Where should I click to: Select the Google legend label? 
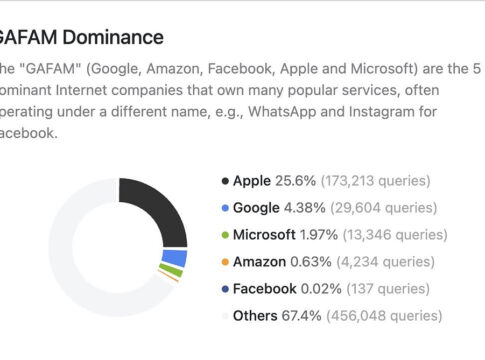256,208
